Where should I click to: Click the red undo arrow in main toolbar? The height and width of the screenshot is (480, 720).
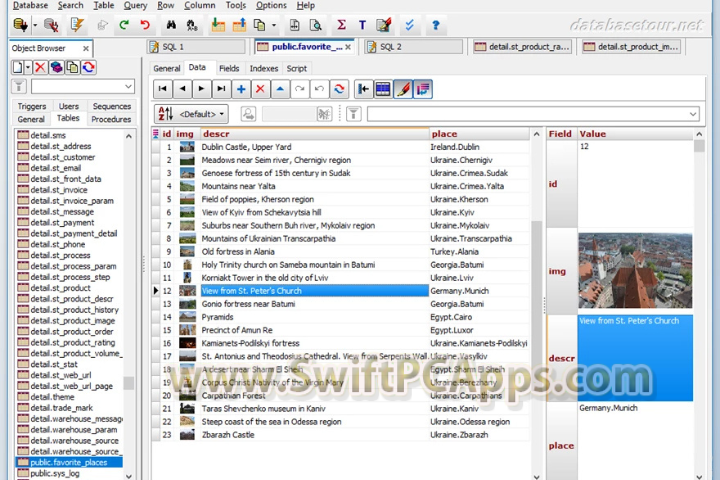point(145,25)
